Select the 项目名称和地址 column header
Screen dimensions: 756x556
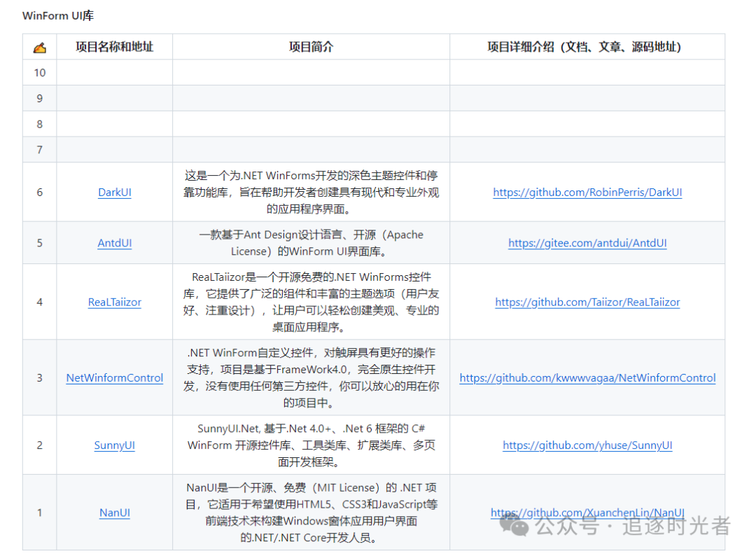tap(114, 47)
